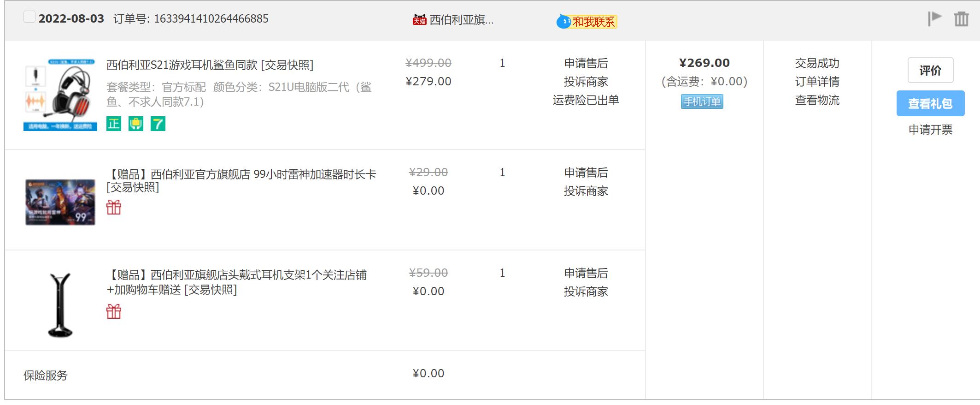Click the order number 1633941410264466885
This screenshot has height=405, width=980.
coord(211,19)
